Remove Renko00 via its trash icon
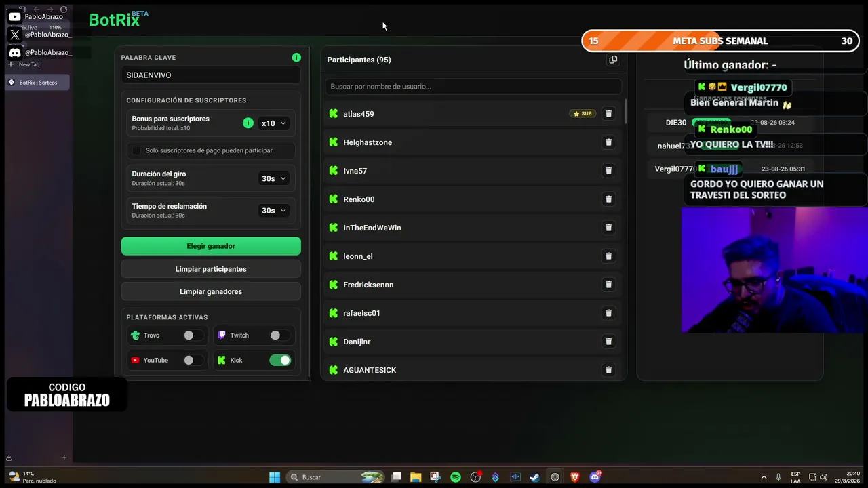The width and height of the screenshot is (868, 488). (608, 199)
